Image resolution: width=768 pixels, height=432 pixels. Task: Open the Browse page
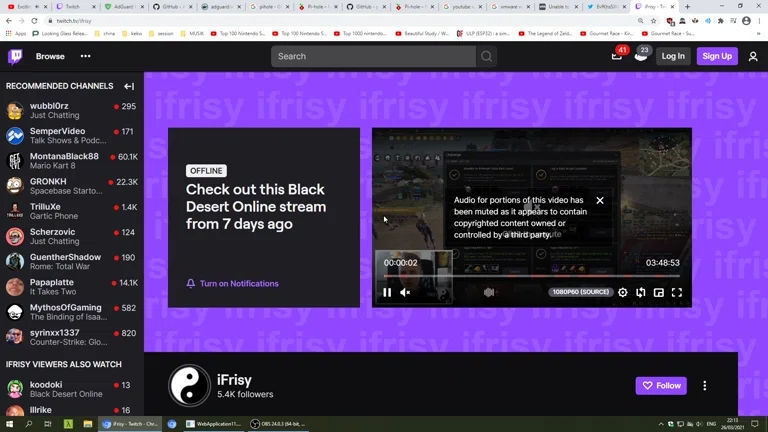tap(50, 57)
